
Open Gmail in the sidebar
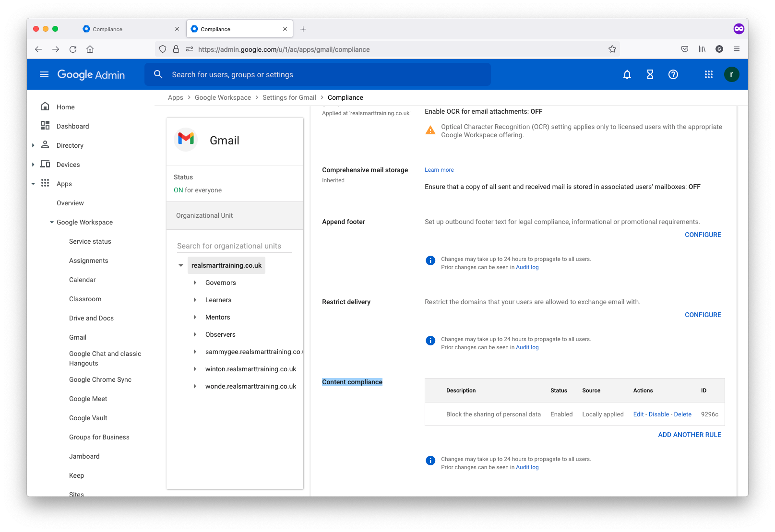click(x=78, y=337)
